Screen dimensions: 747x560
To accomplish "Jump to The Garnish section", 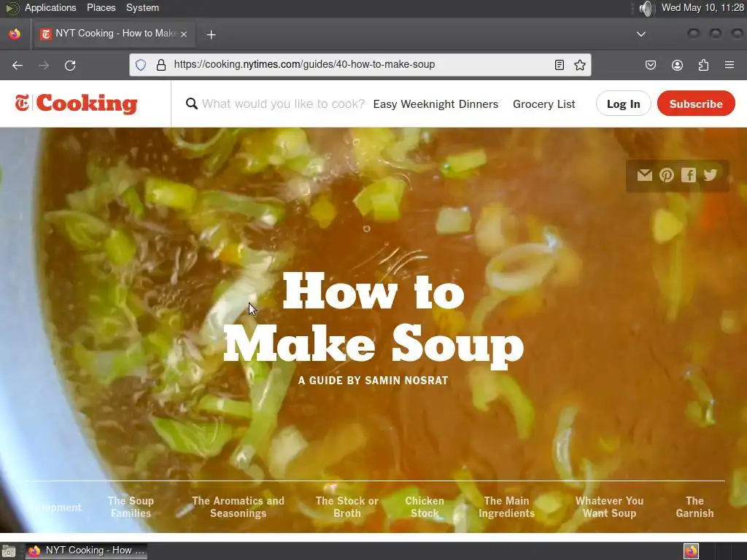I will (694, 507).
